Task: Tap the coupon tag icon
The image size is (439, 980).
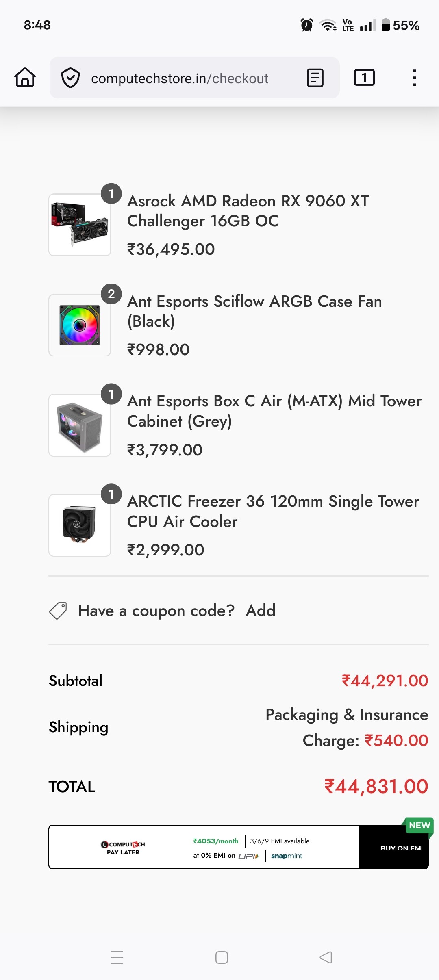Action: pos(58,611)
